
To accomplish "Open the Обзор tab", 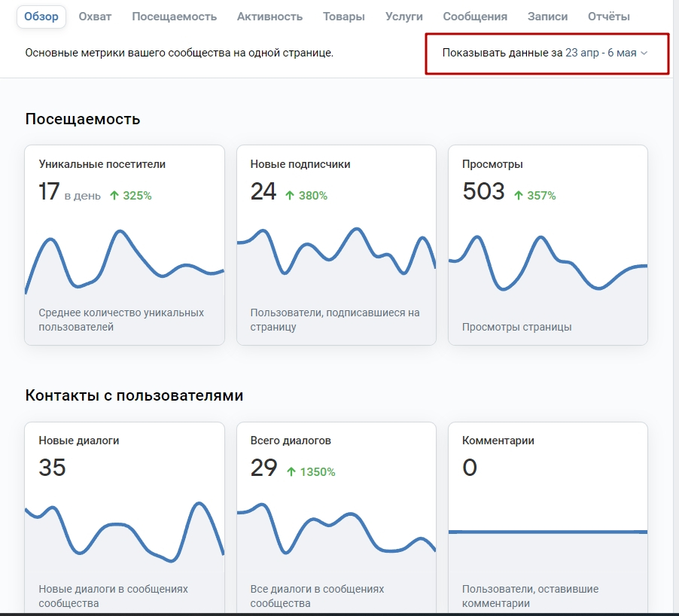I will [x=41, y=17].
